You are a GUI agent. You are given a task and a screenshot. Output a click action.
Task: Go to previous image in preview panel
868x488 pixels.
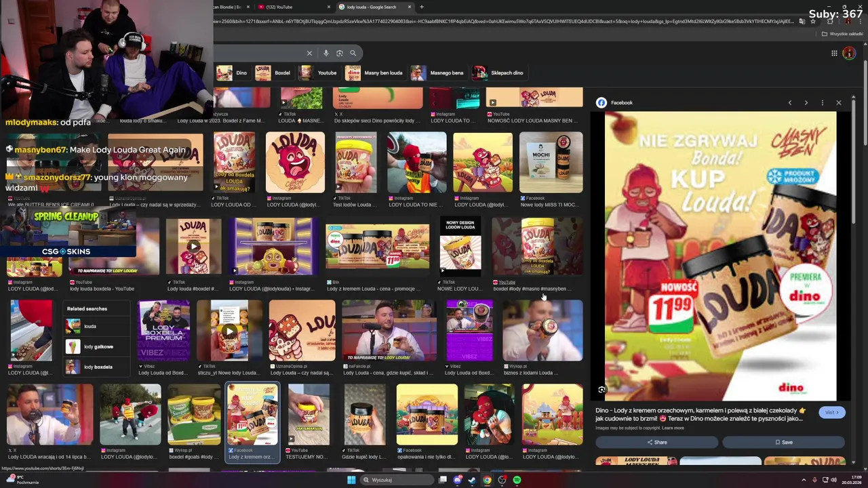point(789,102)
